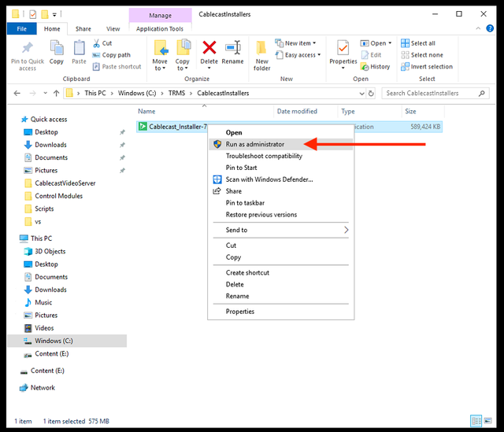
Task: Open the recent locations dropdown arrow
Action: [46, 93]
